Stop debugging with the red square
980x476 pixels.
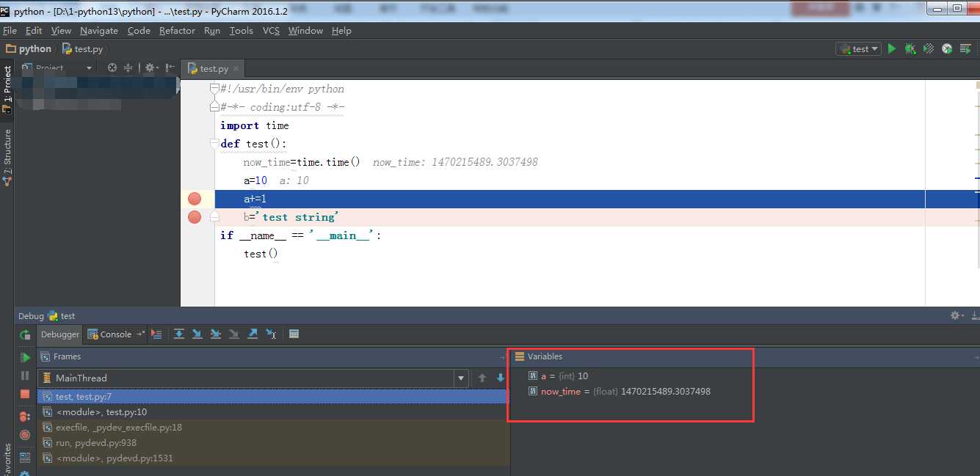(25, 394)
